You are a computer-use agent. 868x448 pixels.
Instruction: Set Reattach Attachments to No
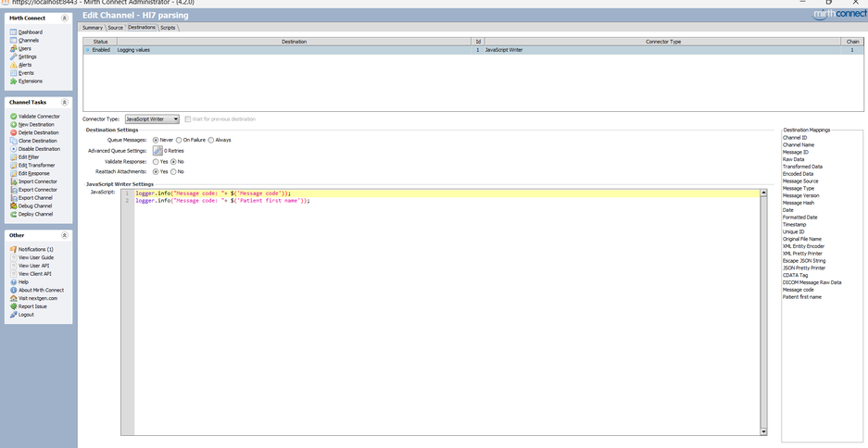(x=174, y=171)
